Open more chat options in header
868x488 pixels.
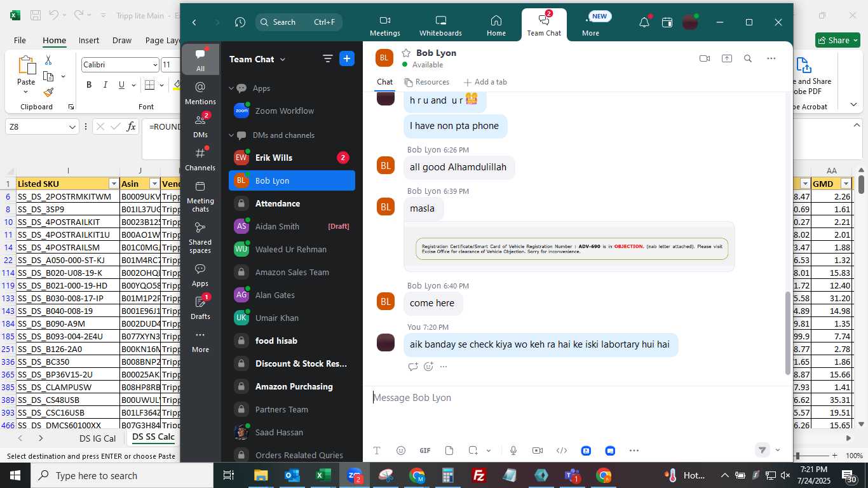click(x=771, y=58)
